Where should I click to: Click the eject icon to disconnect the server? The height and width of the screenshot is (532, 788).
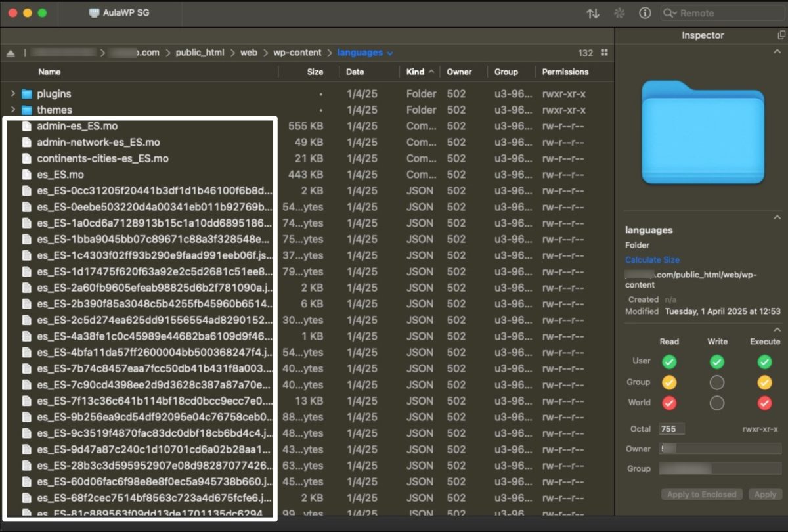tap(9, 52)
